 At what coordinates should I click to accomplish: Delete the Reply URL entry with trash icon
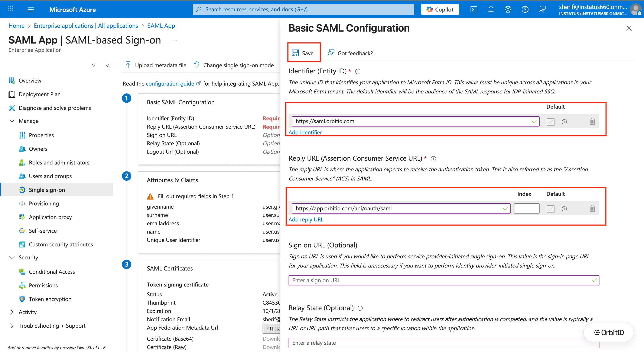point(592,209)
